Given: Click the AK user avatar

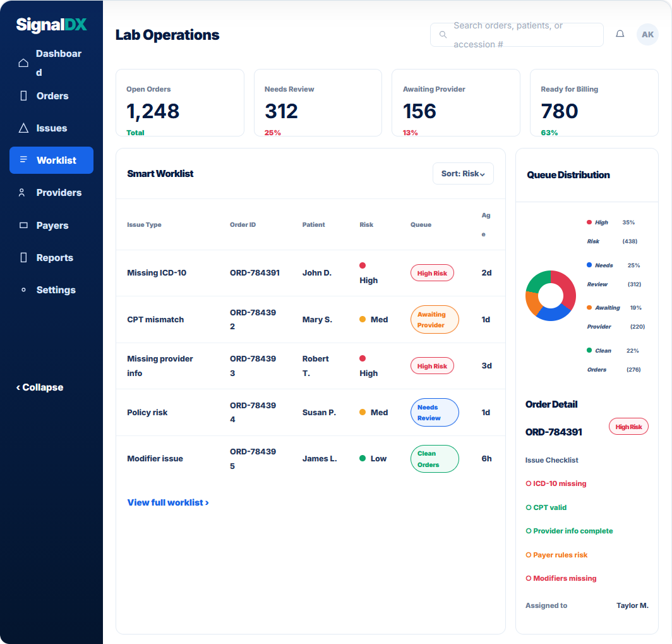Looking at the screenshot, I should pyautogui.click(x=647, y=34).
